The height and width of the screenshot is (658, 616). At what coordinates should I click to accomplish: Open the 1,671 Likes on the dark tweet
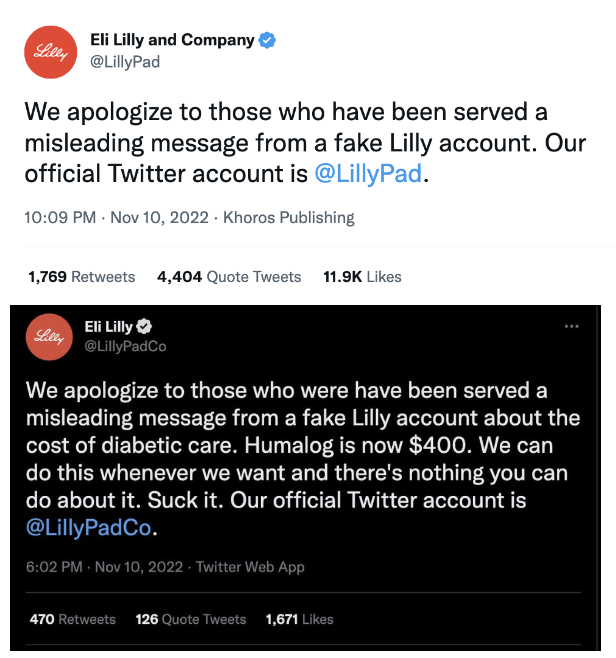[x=300, y=619]
